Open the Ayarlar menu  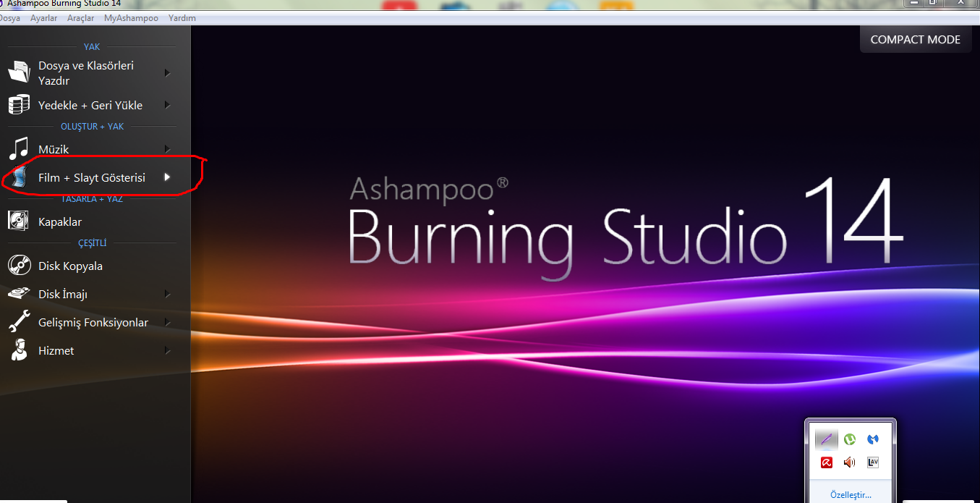click(x=44, y=18)
